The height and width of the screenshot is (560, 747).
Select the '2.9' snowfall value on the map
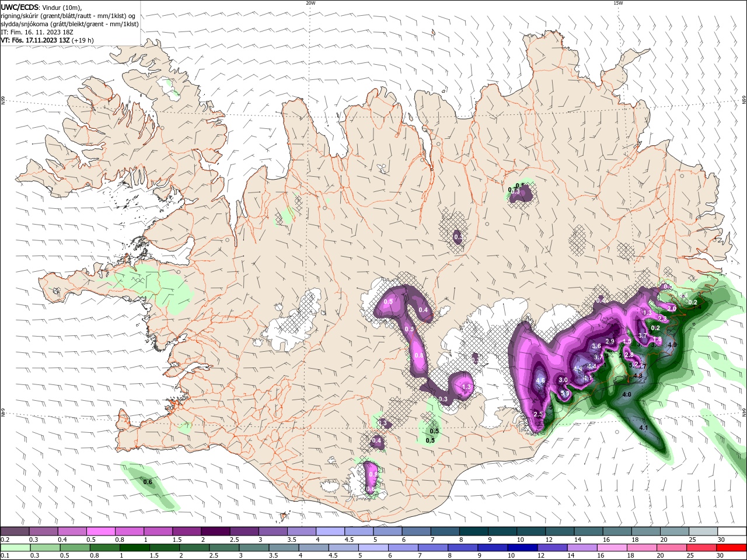coord(610,341)
